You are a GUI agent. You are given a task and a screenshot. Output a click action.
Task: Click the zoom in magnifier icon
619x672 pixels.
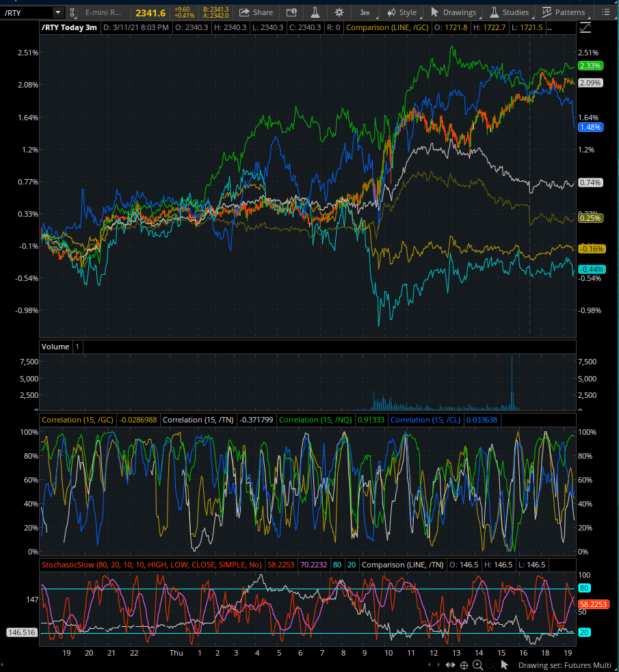[477, 665]
